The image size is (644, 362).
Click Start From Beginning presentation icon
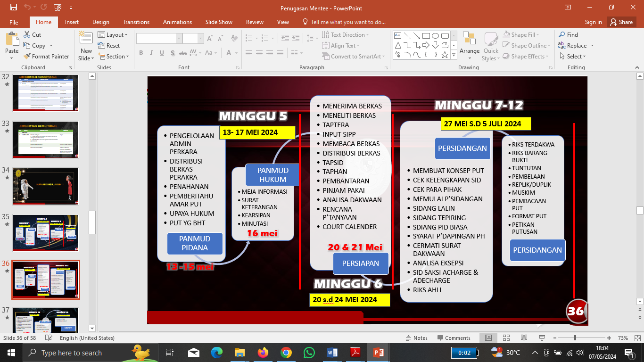coord(58,8)
